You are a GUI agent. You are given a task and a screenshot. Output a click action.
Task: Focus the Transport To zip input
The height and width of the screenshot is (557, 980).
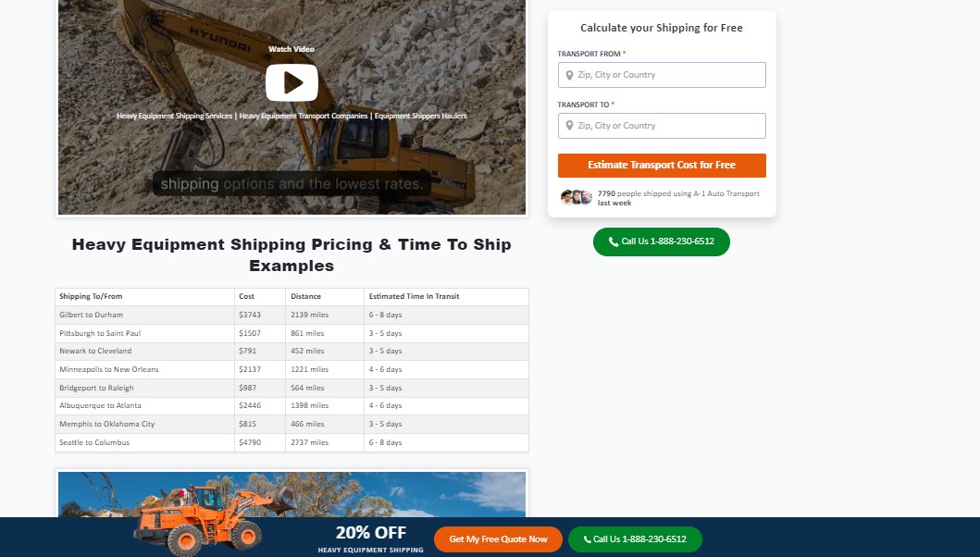coord(662,126)
